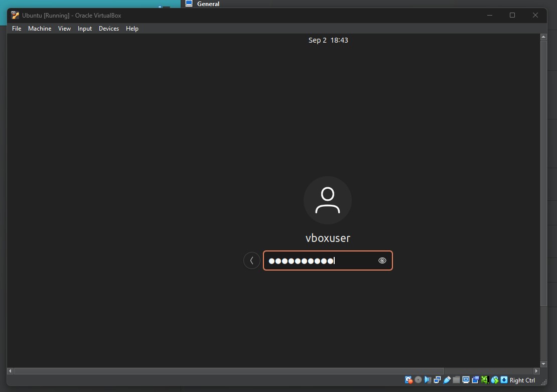Go back to the user list
The width and height of the screenshot is (557, 392).
point(251,260)
